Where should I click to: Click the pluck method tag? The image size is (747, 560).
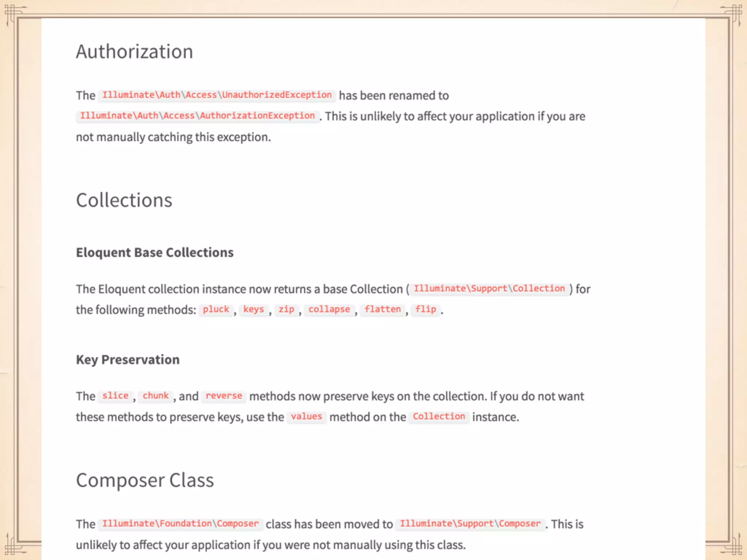[216, 310]
